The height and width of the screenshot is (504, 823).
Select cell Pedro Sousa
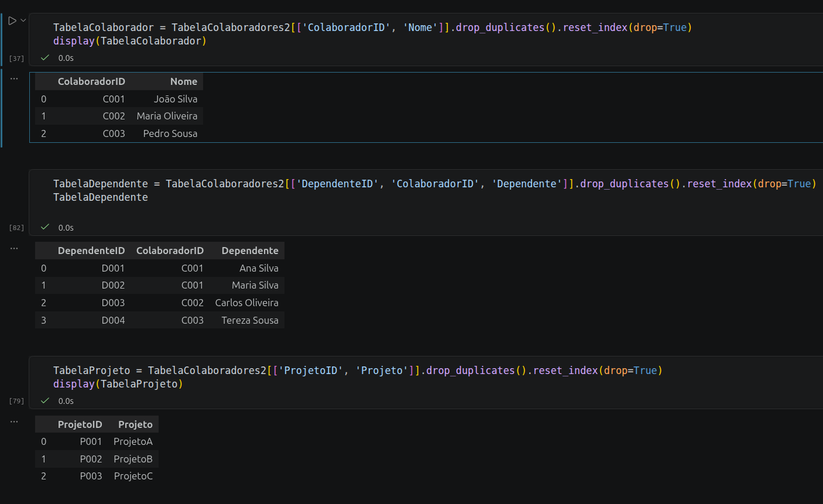point(170,133)
